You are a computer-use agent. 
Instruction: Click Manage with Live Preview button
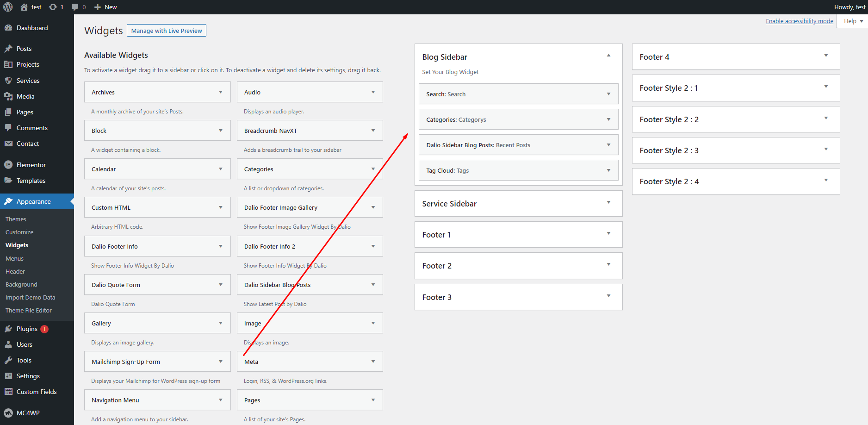167,31
